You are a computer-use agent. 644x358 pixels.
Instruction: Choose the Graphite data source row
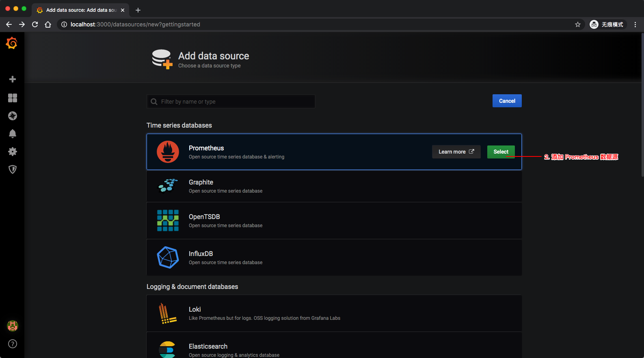[x=334, y=186]
